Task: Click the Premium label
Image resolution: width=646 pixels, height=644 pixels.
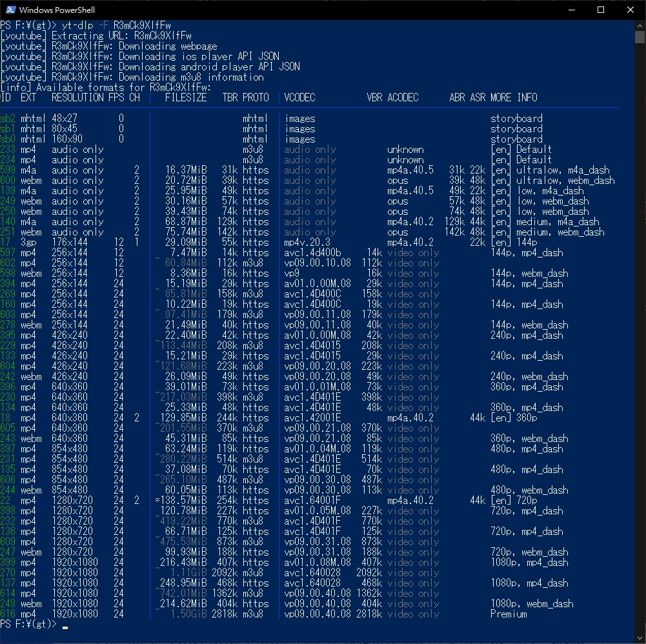Action: 509,614
